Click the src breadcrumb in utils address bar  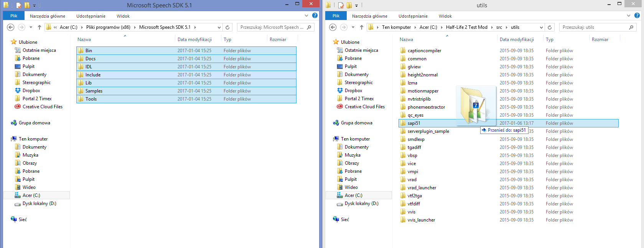[499, 27]
